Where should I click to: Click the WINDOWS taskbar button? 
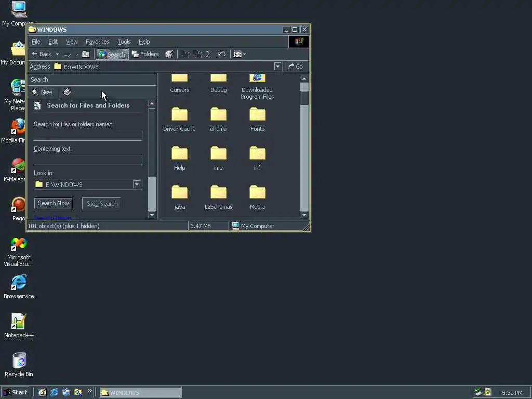click(x=140, y=393)
